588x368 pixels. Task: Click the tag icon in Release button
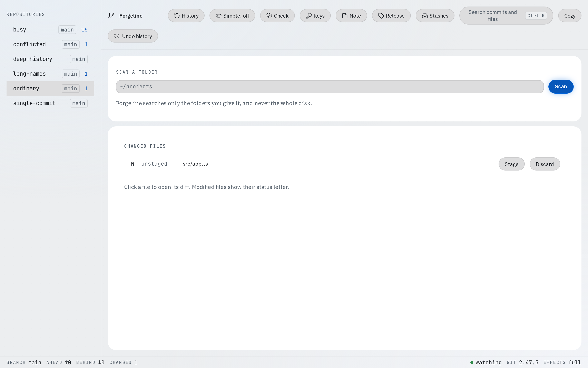pos(381,16)
